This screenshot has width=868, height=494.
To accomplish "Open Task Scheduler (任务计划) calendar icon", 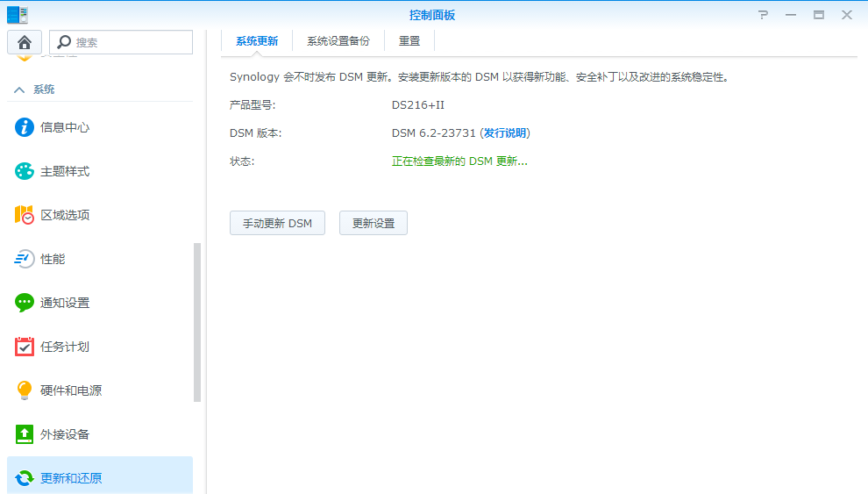I will pyautogui.click(x=25, y=347).
